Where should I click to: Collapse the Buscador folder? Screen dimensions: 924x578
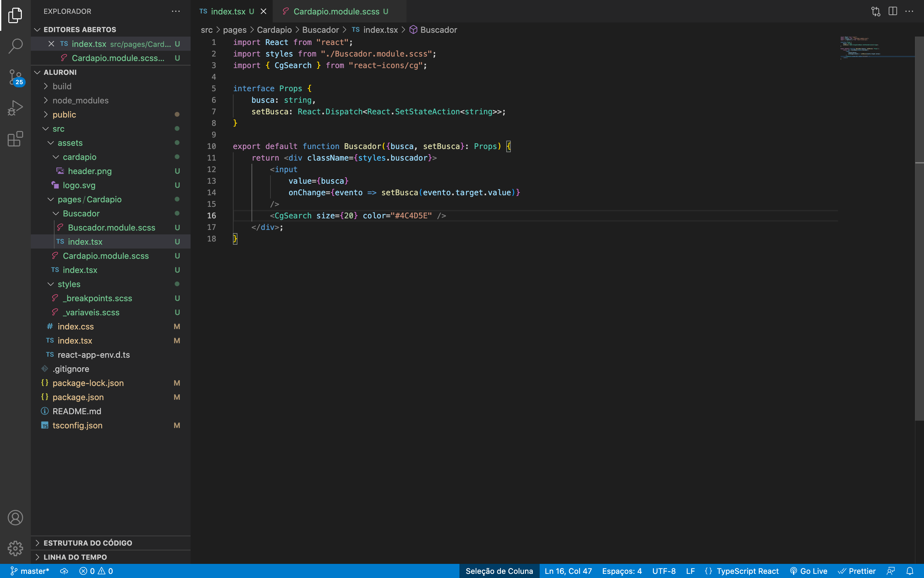coord(111,214)
